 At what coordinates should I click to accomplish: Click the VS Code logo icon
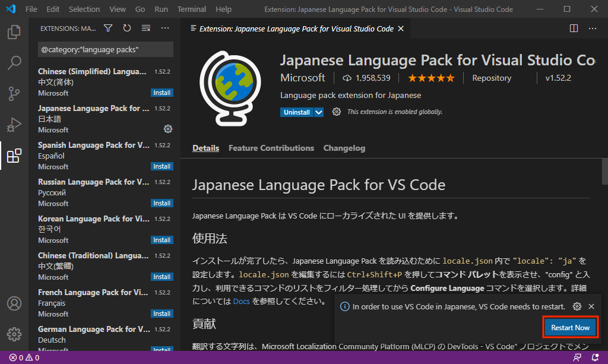click(x=11, y=9)
